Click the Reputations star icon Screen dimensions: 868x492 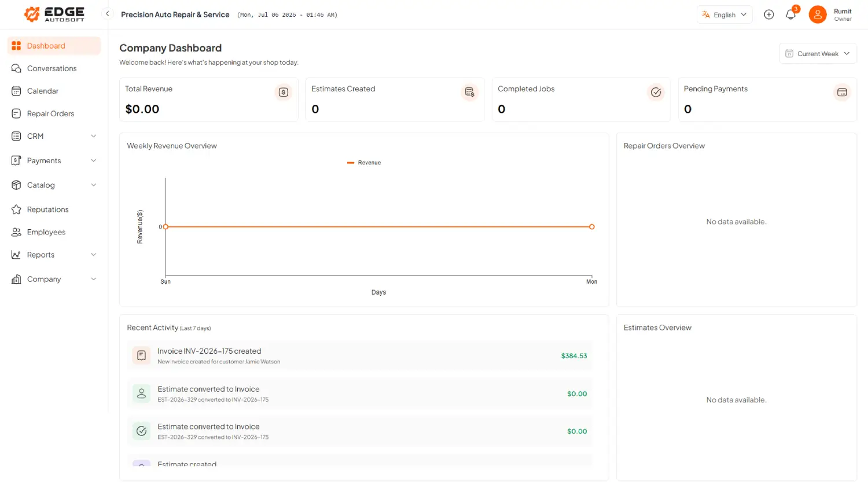click(x=16, y=210)
